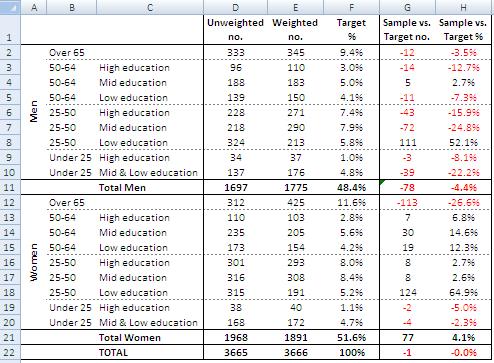Click cell with value 9.4%
This screenshot has height=363, width=494.
pyautogui.click(x=351, y=52)
